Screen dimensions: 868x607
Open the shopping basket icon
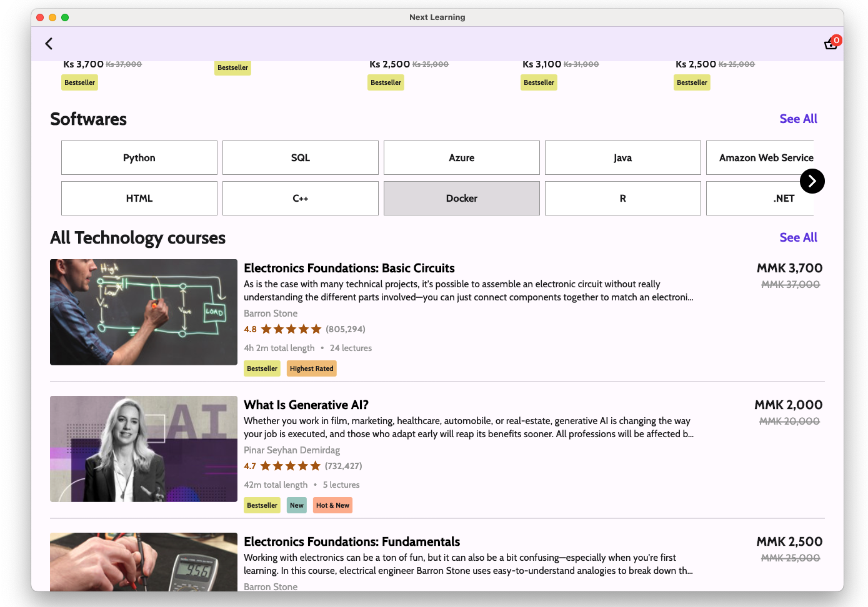(831, 44)
